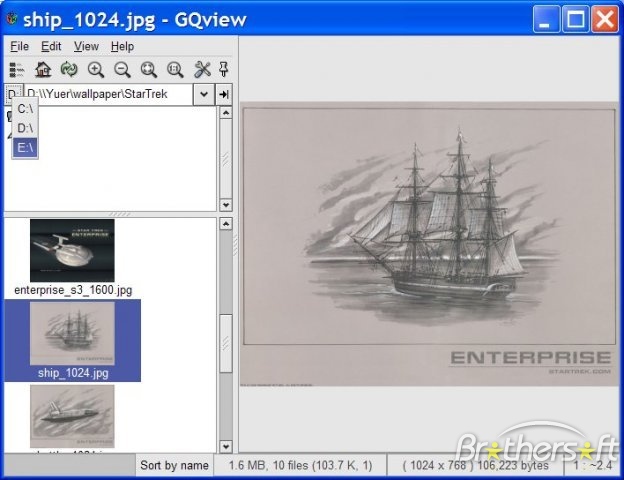Choose D:\ in drive list
This screenshot has width=624, height=480.
click(25, 128)
